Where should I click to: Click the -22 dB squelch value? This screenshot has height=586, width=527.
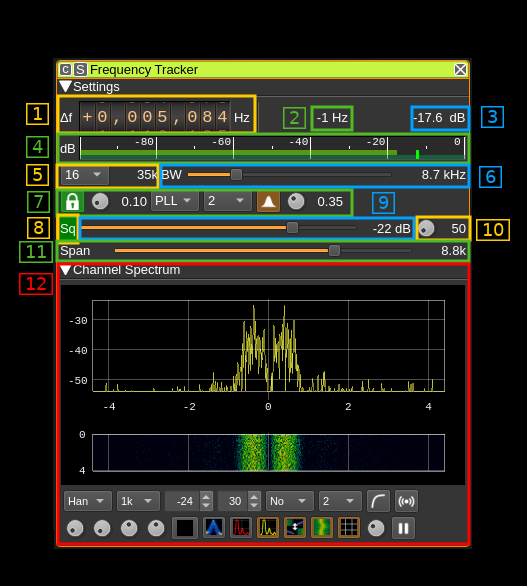coord(391,229)
